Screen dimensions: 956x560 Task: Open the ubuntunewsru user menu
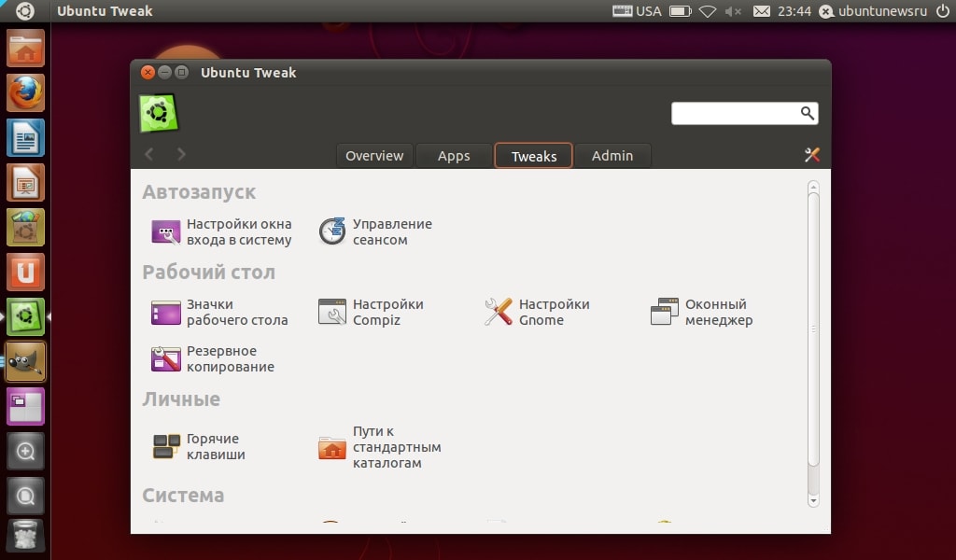(x=873, y=11)
